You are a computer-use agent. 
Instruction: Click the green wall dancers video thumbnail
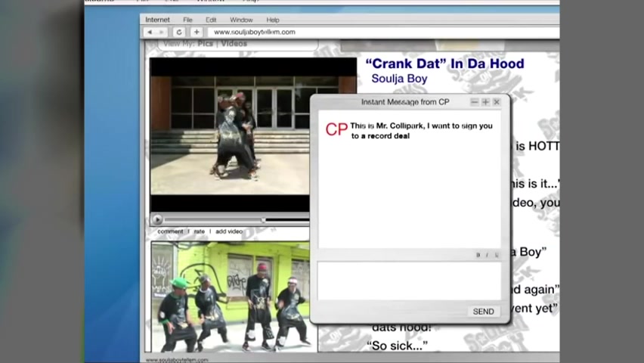pos(231,296)
